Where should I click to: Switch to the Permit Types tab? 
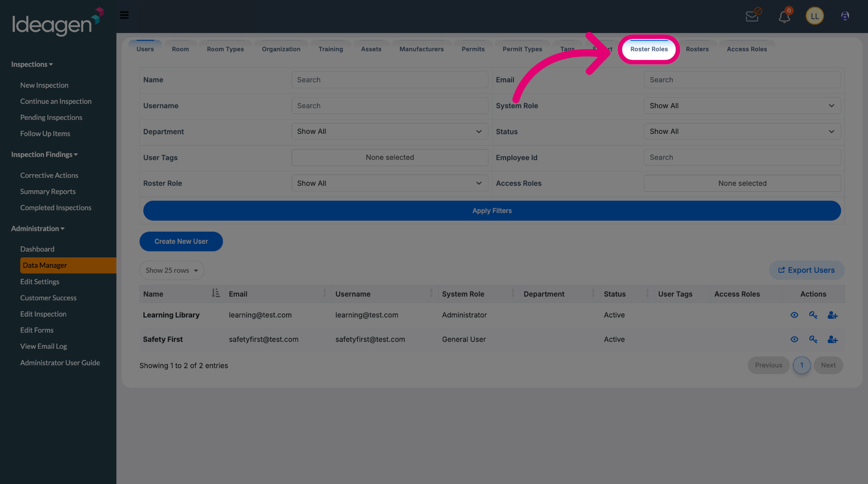click(x=522, y=49)
